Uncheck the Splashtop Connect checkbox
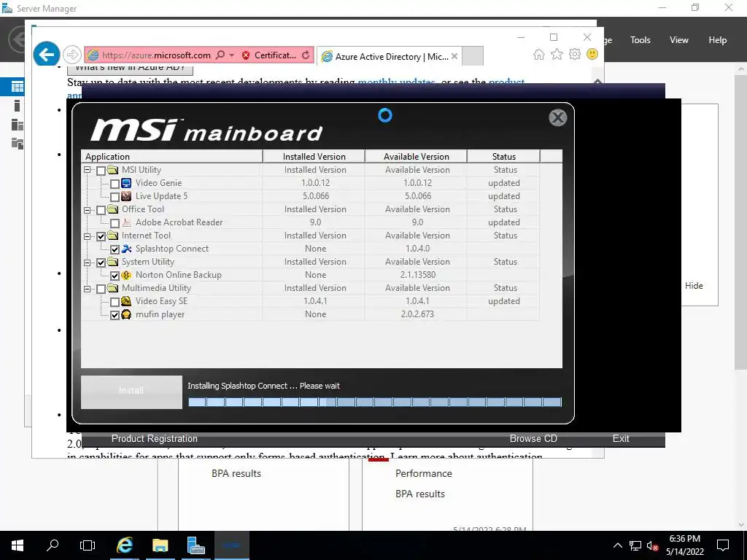The height and width of the screenshot is (560, 747). pos(115,249)
